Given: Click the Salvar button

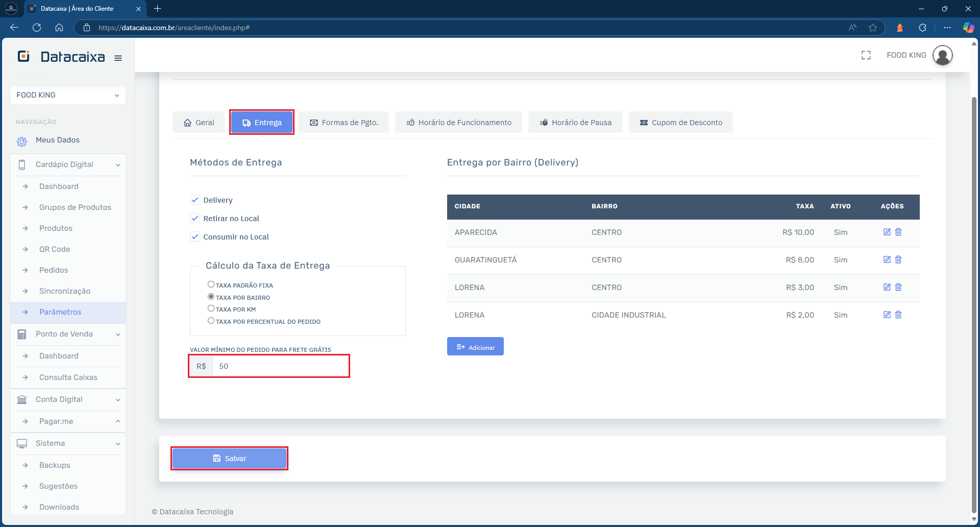Looking at the screenshot, I should pyautogui.click(x=229, y=459).
